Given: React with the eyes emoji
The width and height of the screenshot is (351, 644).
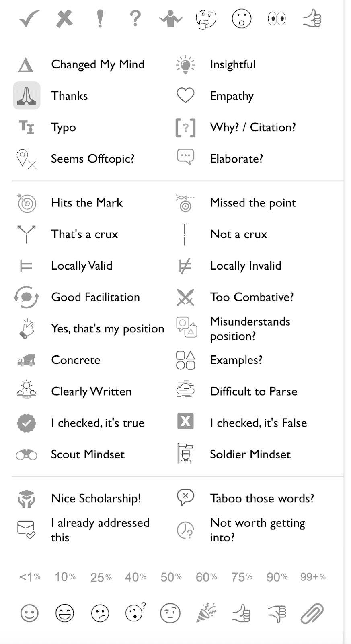Looking at the screenshot, I should point(277,19).
